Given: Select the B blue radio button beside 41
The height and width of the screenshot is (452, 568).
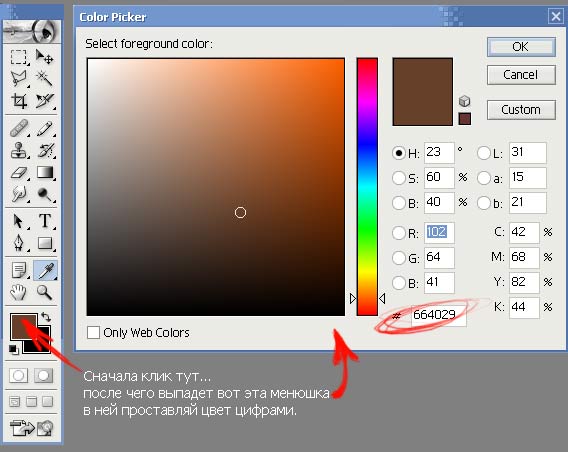Looking at the screenshot, I should [398, 282].
